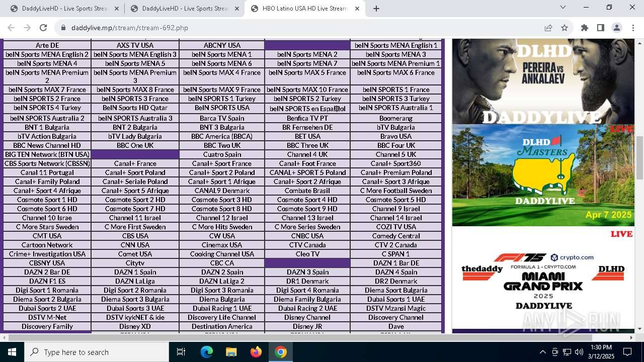Open the Boomerang channel
Viewport: 644px width, 362px height.
coord(396,118)
